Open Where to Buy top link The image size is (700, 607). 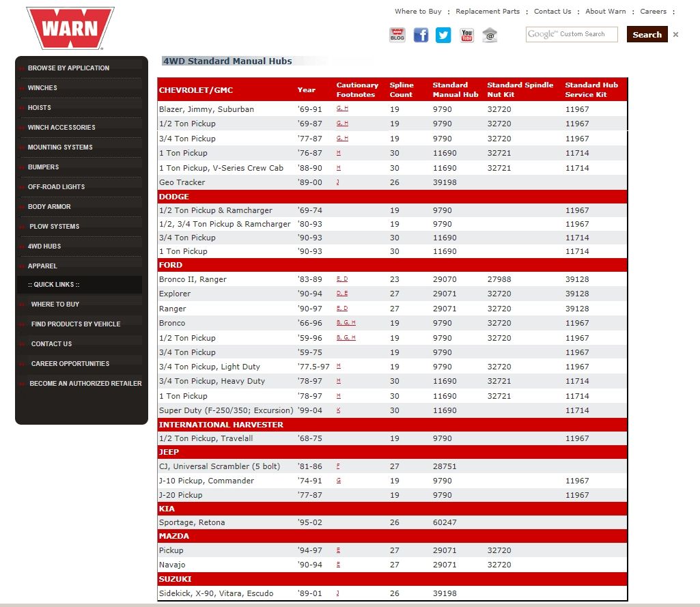(418, 11)
